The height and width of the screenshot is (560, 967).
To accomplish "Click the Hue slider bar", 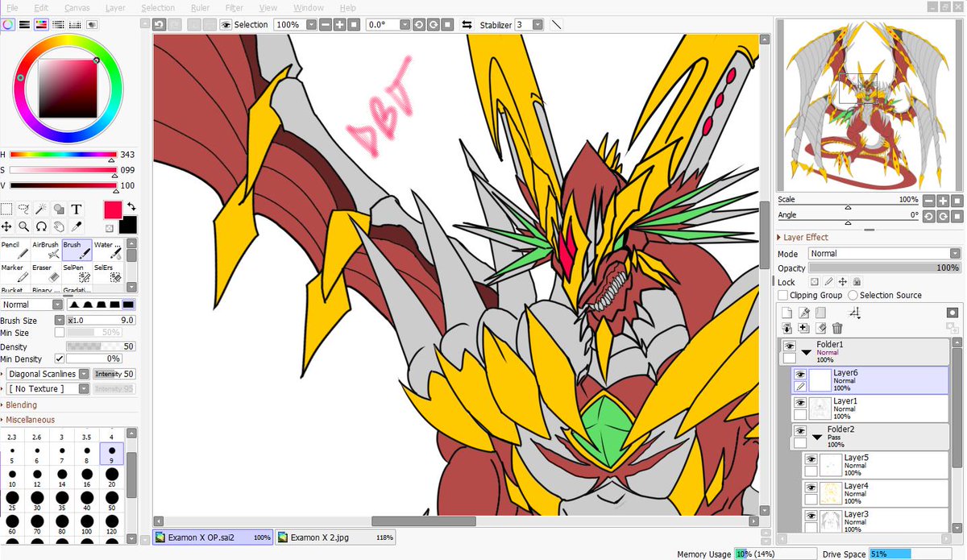I will point(63,154).
